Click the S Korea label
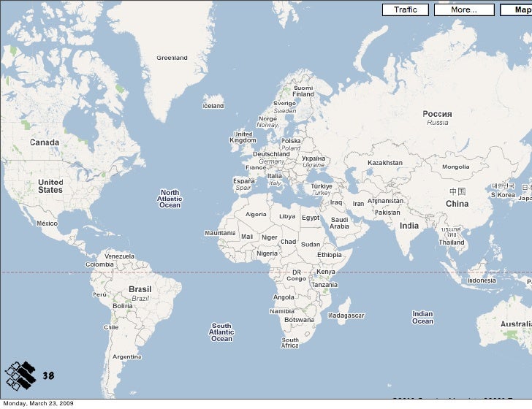The image size is (532, 409). click(503, 195)
